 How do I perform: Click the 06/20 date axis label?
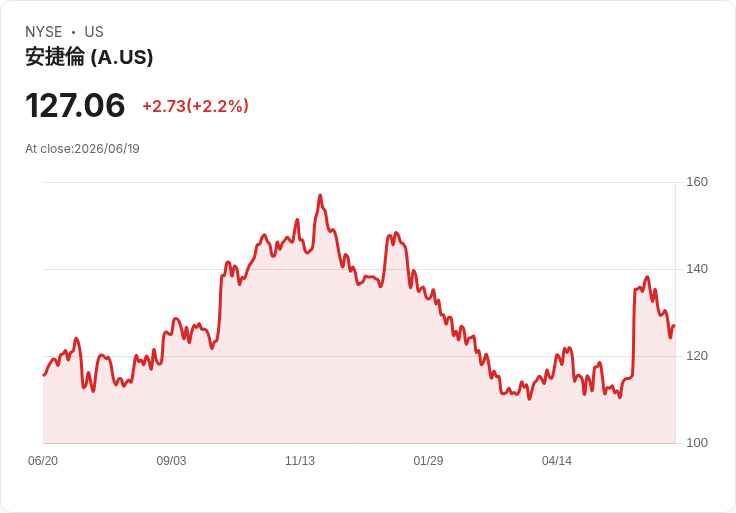point(43,460)
